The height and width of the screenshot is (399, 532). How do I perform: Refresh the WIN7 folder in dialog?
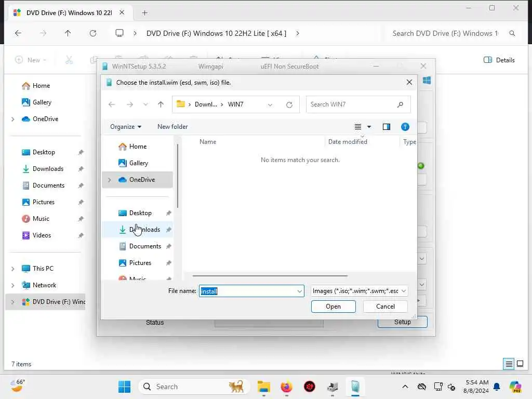pyautogui.click(x=289, y=105)
